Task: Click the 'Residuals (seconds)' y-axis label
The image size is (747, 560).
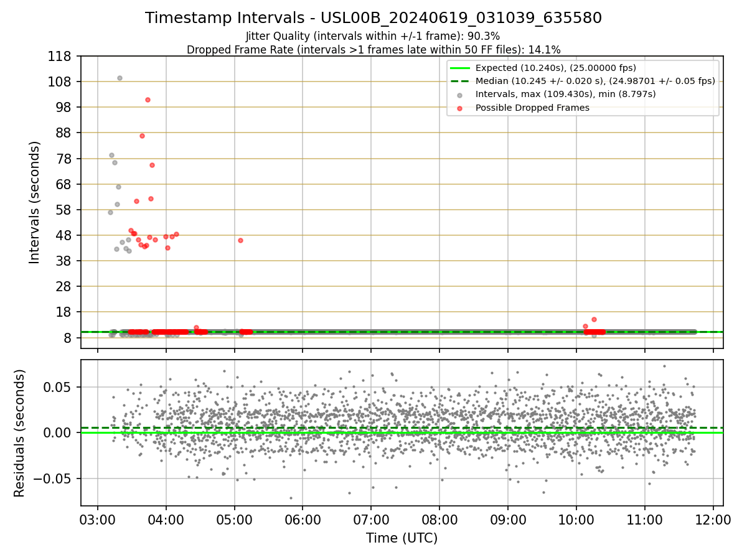Action: click(19, 433)
